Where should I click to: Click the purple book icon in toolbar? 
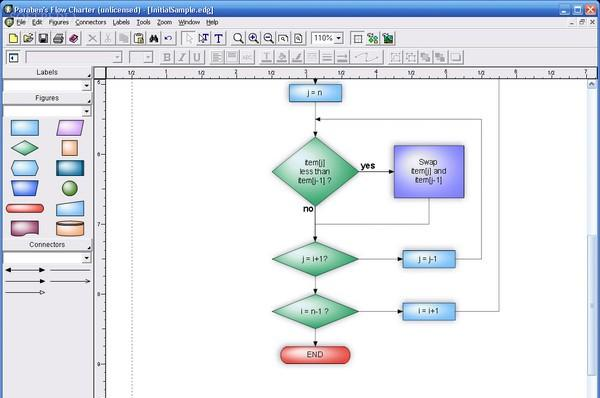pyautogui.click(x=73, y=38)
